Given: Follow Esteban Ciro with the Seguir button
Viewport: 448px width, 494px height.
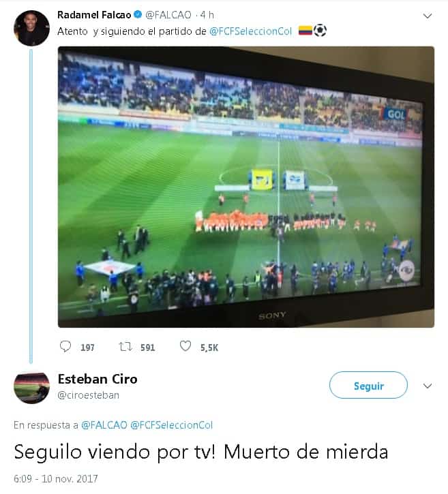Looking at the screenshot, I should pyautogui.click(x=368, y=385).
